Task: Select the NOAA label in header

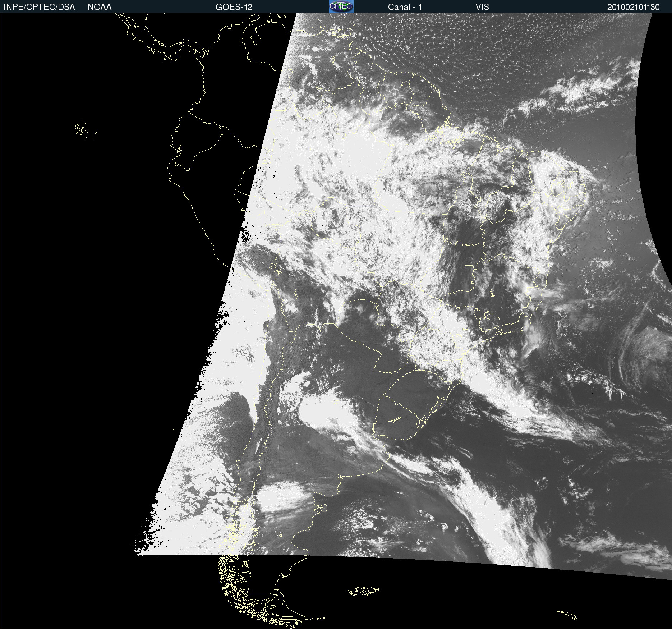Action: point(100,7)
